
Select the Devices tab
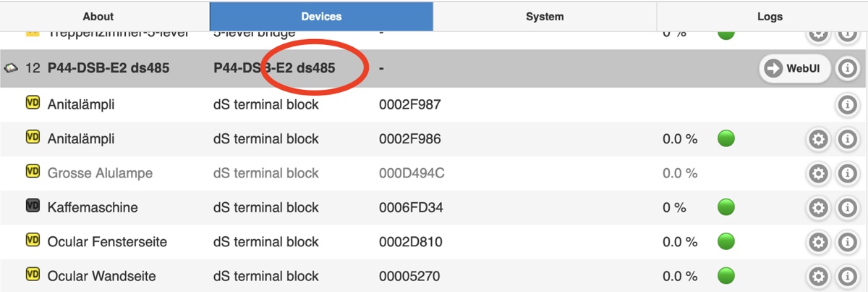pyautogui.click(x=321, y=16)
